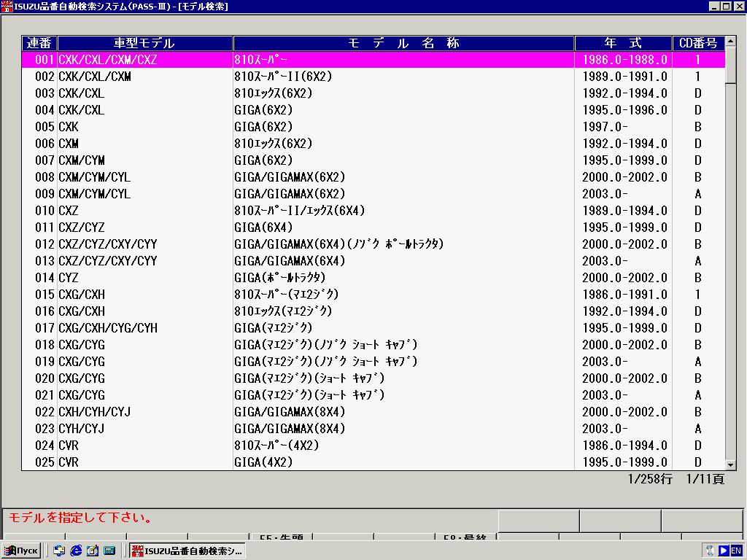Click the leftmost system tray icon
This screenshot has width=747, height=560.
tap(709, 551)
